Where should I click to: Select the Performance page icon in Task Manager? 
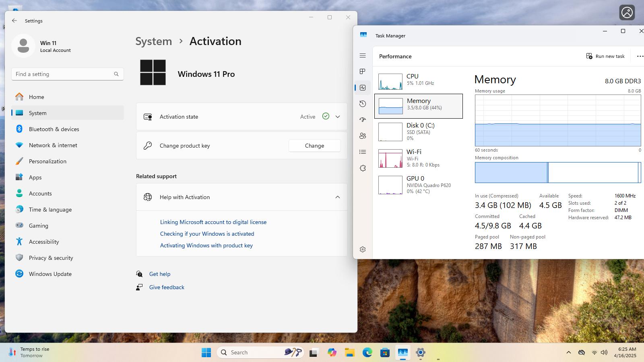363,88
